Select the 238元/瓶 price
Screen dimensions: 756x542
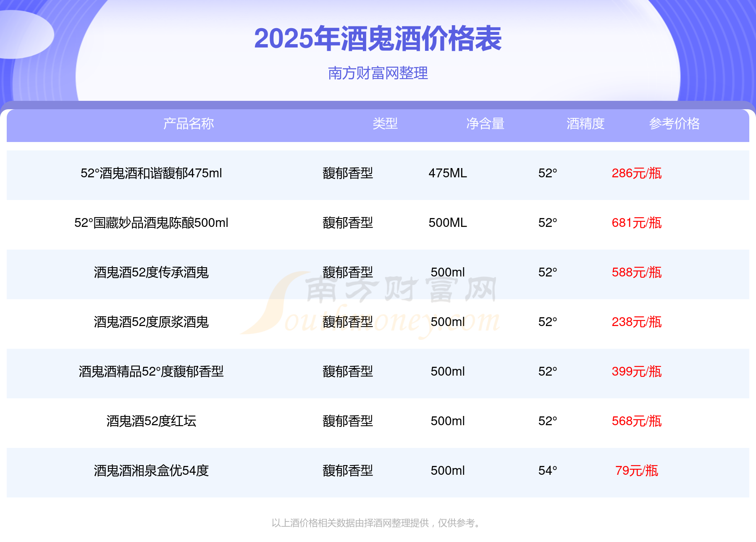pyautogui.click(x=637, y=322)
